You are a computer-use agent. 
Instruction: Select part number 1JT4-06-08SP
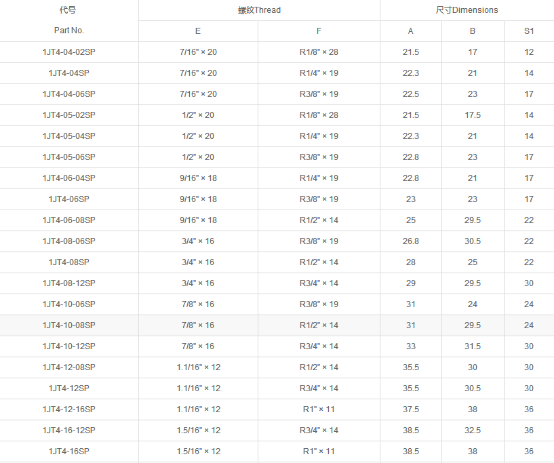(69, 220)
